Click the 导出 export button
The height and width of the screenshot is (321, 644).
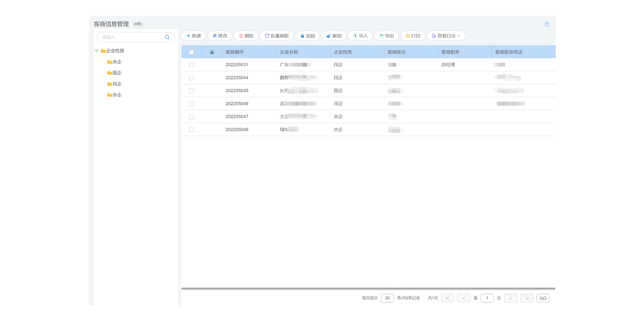point(386,36)
